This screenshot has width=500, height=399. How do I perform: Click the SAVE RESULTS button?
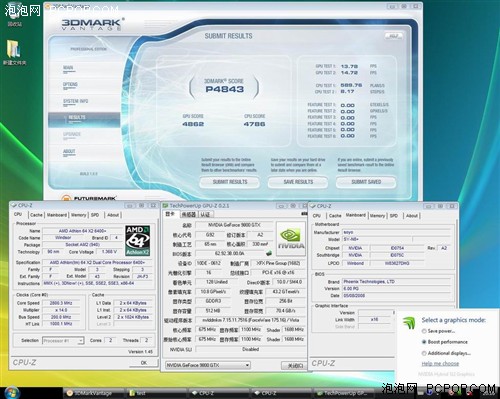click(x=298, y=182)
